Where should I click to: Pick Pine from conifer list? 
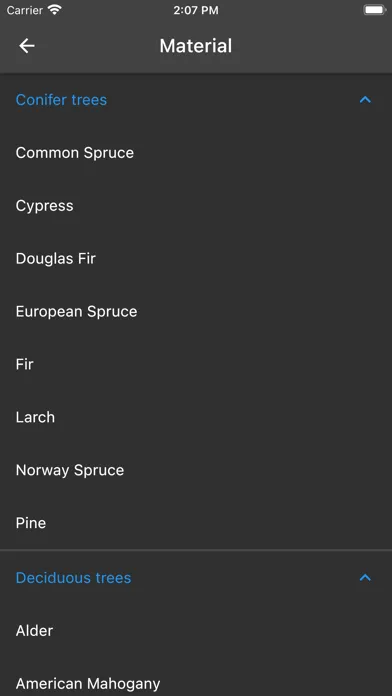[x=196, y=522]
